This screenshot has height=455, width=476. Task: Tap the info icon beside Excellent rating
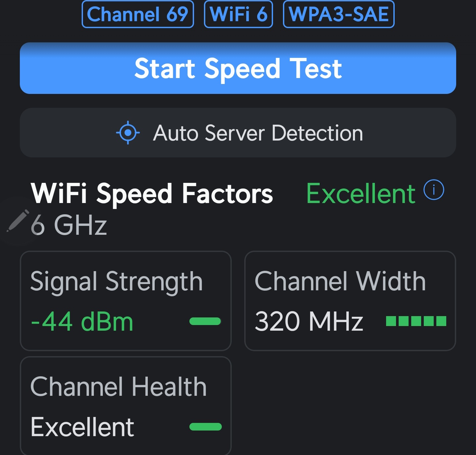tap(434, 190)
